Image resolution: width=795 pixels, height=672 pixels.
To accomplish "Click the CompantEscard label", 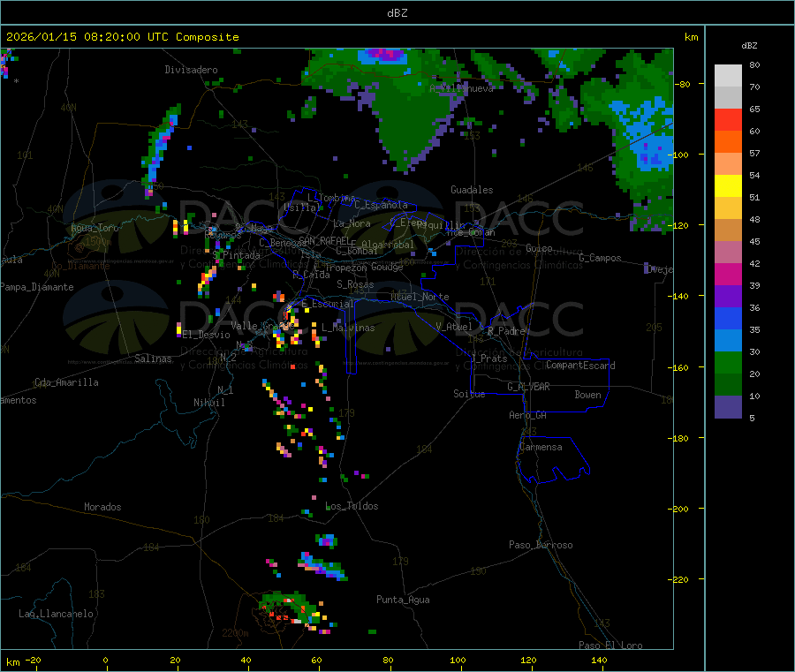I will tap(580, 366).
